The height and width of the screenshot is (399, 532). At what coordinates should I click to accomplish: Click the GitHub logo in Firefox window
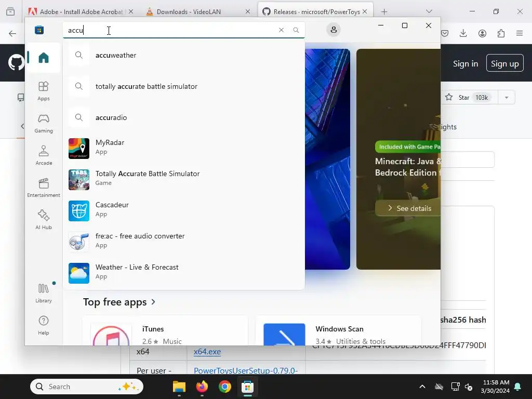[16, 63]
